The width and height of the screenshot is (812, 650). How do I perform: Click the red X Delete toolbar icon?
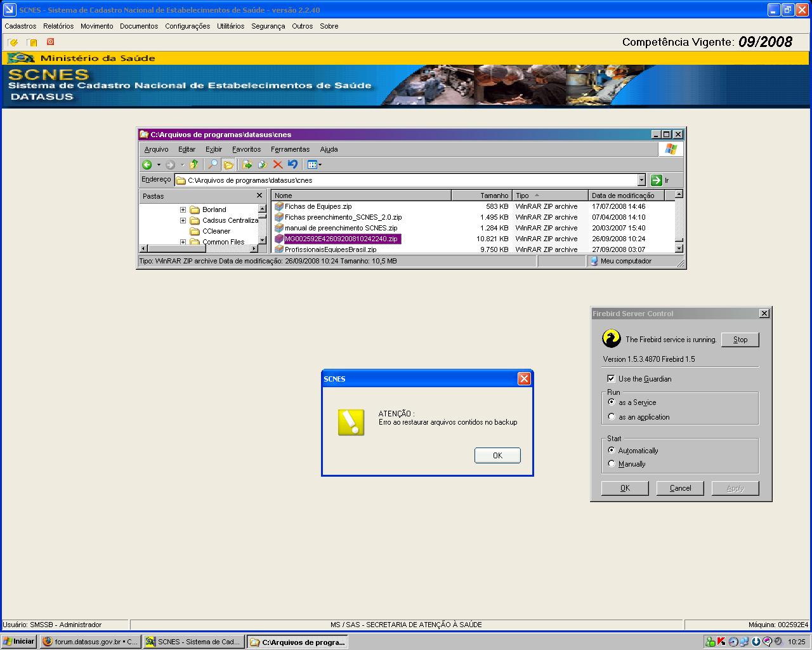(277, 164)
